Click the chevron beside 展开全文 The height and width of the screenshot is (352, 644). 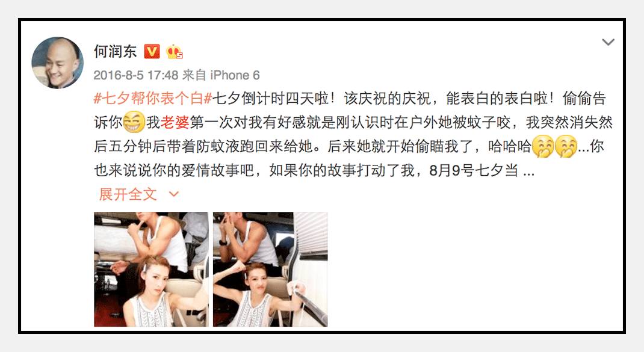(x=174, y=194)
